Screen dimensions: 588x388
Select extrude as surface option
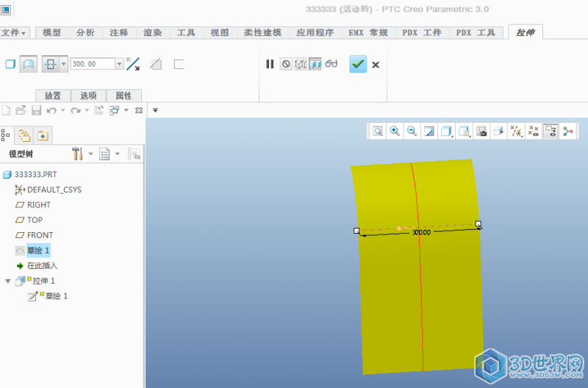point(29,64)
